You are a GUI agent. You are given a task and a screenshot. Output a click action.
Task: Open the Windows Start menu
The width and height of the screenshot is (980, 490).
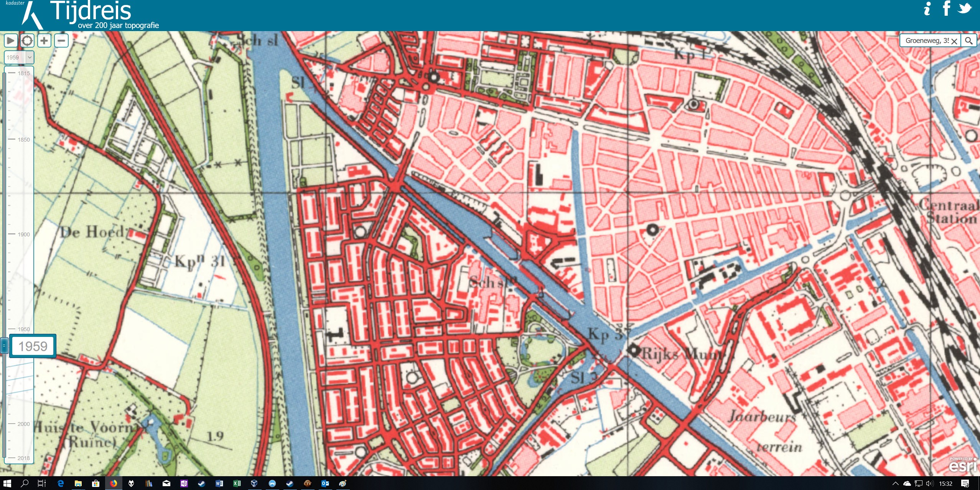click(x=7, y=483)
